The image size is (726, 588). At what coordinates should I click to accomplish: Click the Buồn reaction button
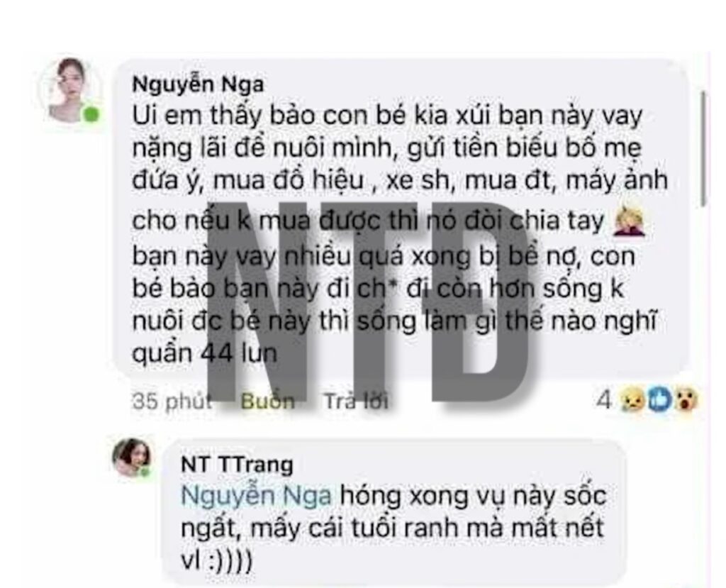tap(267, 401)
